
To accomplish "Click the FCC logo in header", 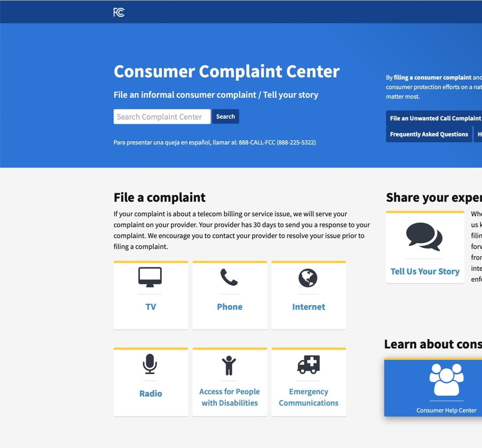I will pyautogui.click(x=119, y=12).
